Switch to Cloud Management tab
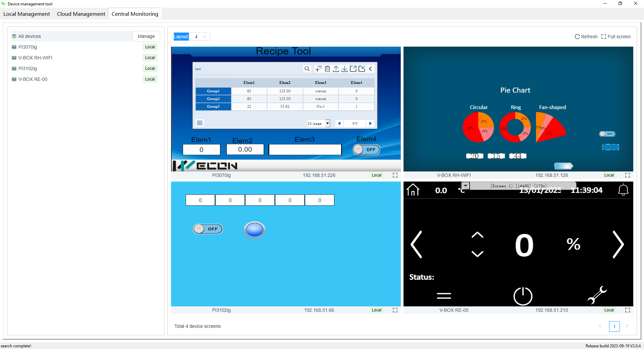Screen dimensions: 644x349 point(81,14)
